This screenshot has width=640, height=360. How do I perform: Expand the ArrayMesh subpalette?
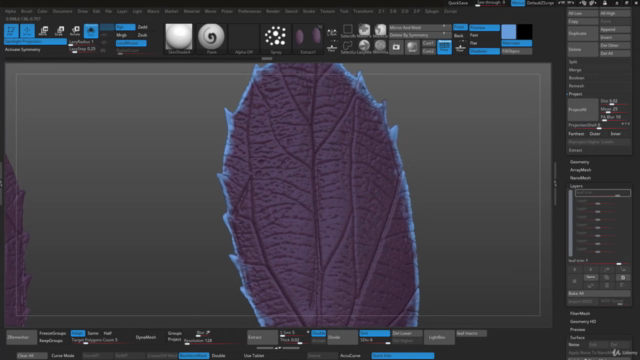point(580,170)
